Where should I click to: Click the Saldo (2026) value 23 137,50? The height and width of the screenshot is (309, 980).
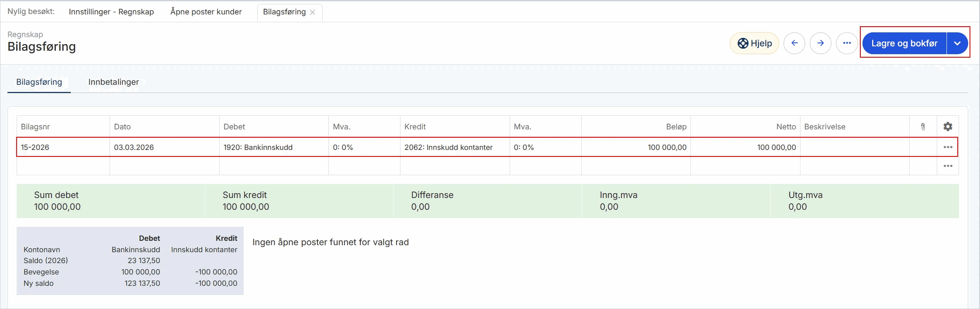[x=144, y=260]
